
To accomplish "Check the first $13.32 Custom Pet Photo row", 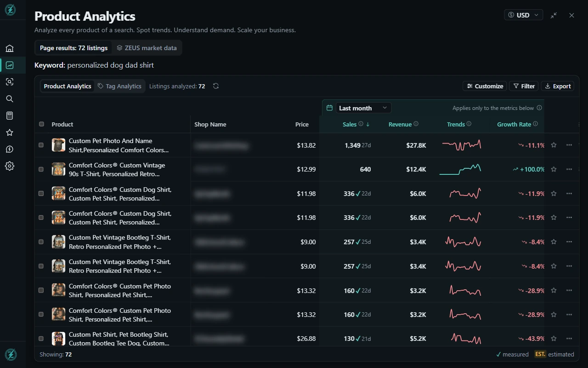I will pos(41,290).
